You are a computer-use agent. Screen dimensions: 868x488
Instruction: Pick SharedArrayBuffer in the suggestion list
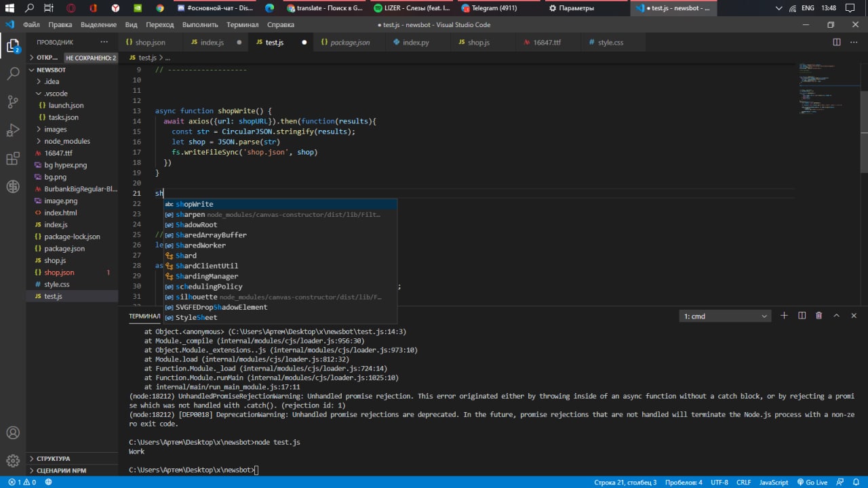[x=280, y=235]
